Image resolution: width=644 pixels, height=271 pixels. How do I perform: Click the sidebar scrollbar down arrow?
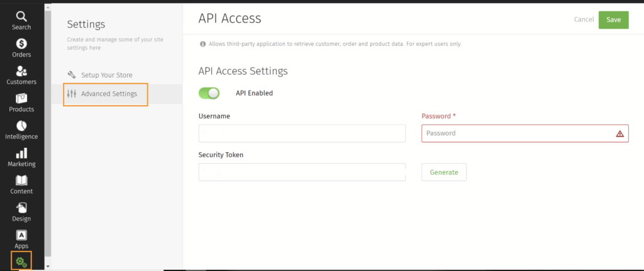pos(48,267)
